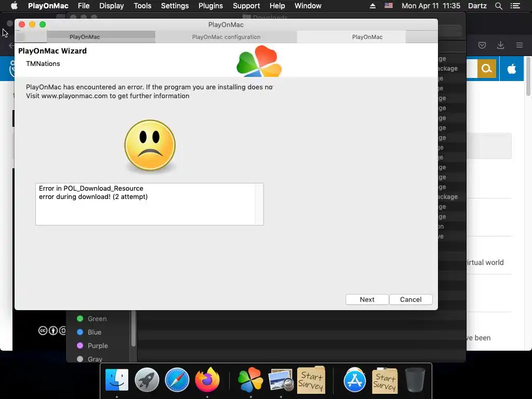Switch to PlayOnMac configuration tab
The height and width of the screenshot is (399, 532).
point(226,37)
